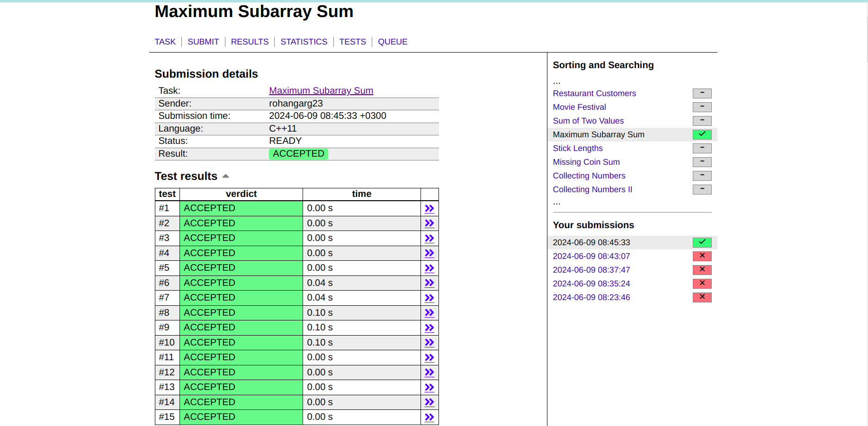Screen dimensions: 868x426
Task: Click status icon beside Collecting Numbers
Action: pos(702,176)
